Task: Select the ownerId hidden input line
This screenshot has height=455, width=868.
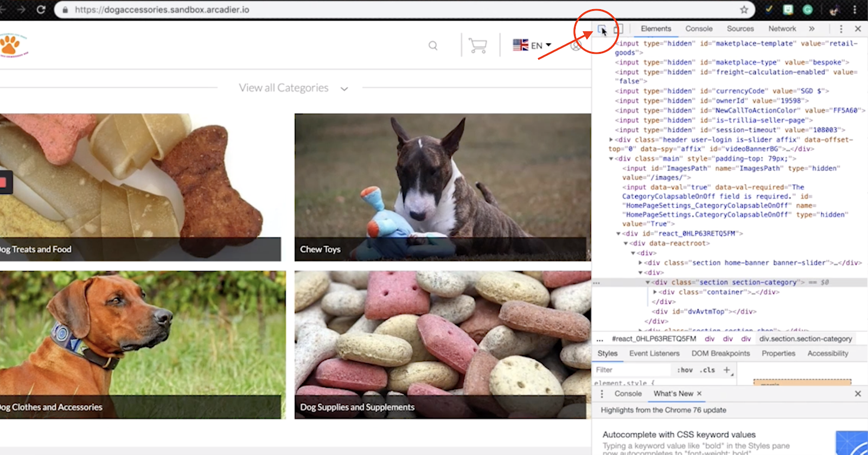Action: [x=711, y=101]
